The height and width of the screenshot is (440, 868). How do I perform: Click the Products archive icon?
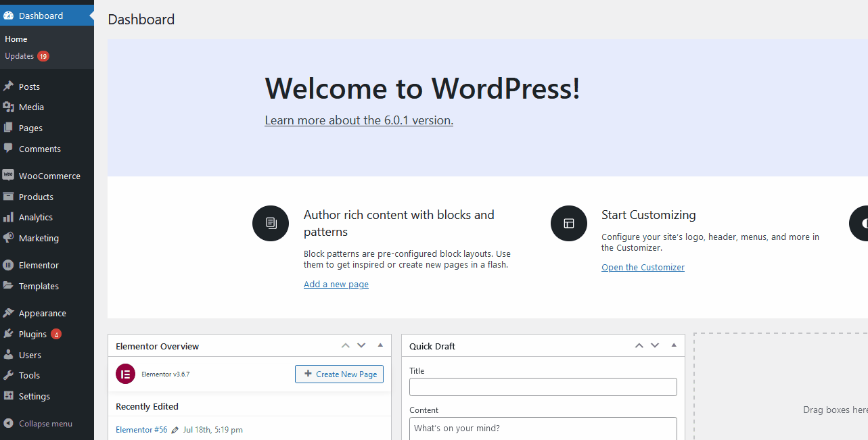pos(8,197)
